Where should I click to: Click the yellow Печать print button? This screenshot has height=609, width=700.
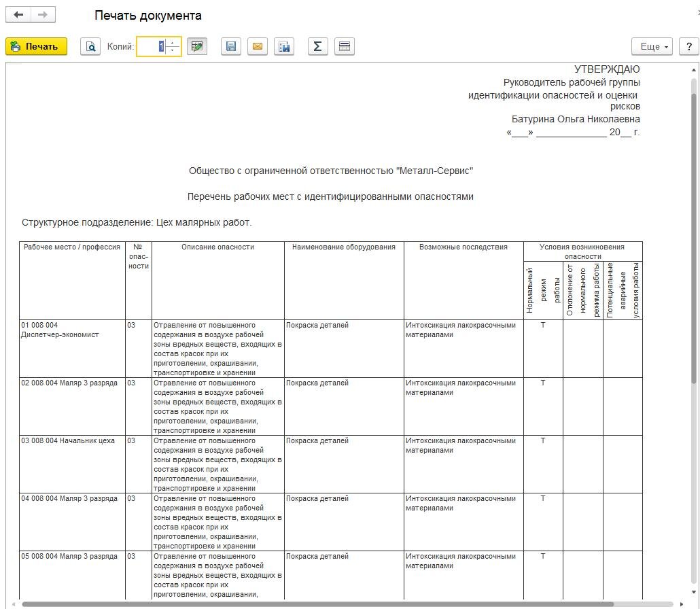[x=36, y=46]
